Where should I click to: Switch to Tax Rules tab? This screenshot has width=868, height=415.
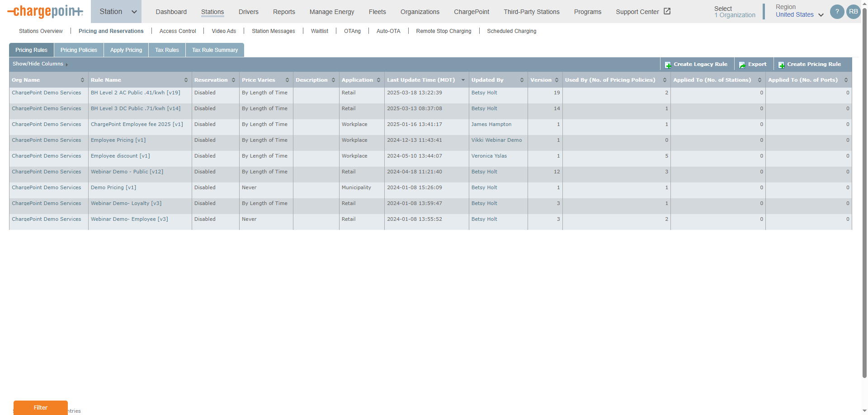pos(167,50)
